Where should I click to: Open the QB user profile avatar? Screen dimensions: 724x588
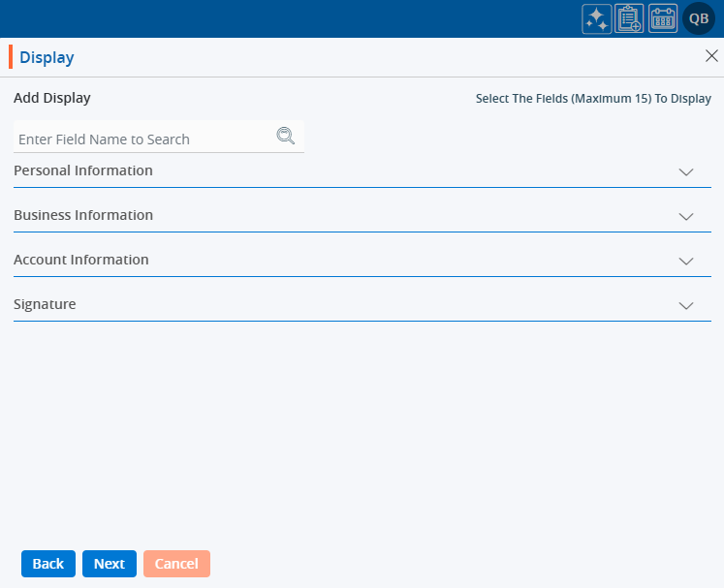699,18
